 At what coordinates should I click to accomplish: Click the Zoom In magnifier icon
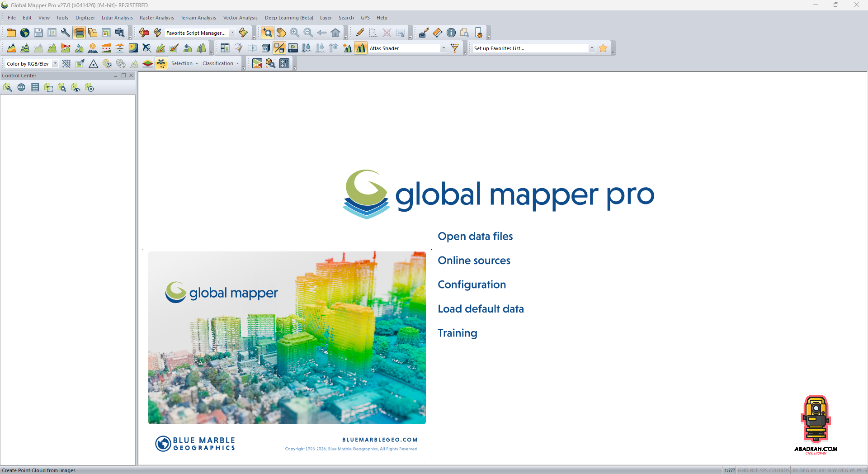pyautogui.click(x=295, y=33)
